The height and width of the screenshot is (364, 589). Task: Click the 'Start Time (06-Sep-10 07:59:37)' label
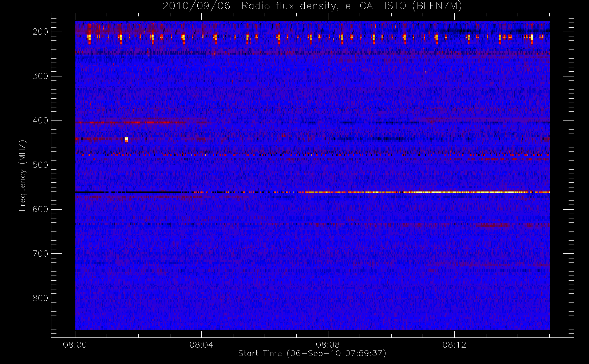coord(312,353)
